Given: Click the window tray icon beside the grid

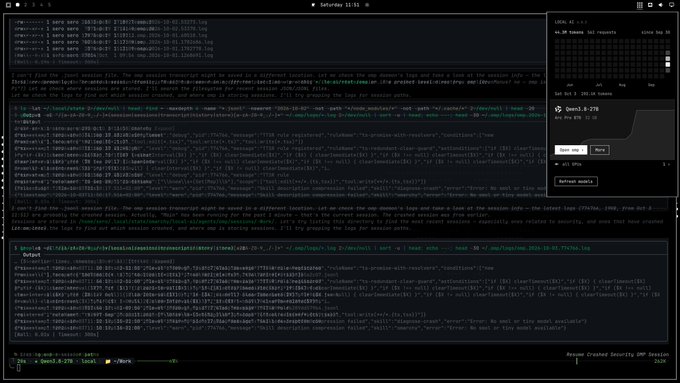Looking at the screenshot, I should click(650, 5).
